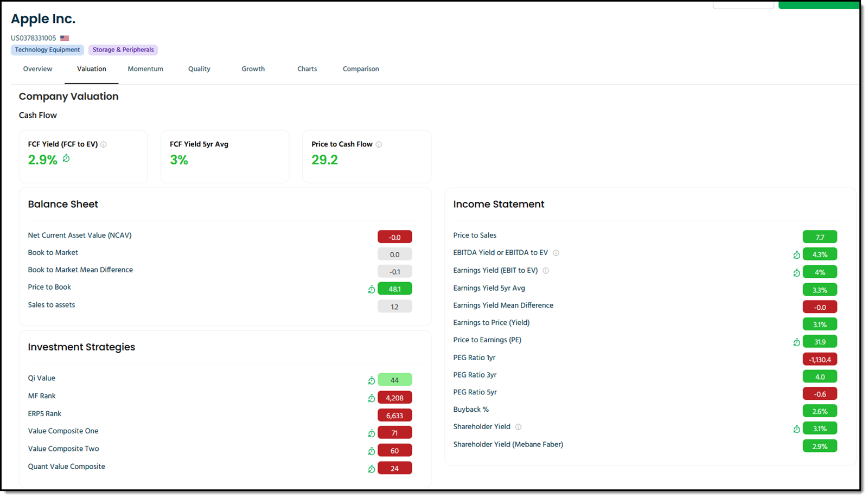868x498 pixels.
Task: Click the 1.2 Sales to assets badge
Action: (x=395, y=307)
